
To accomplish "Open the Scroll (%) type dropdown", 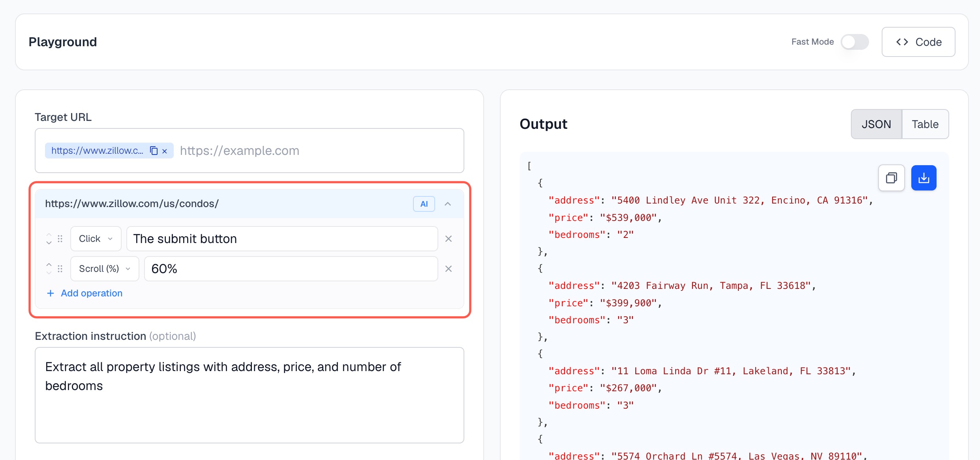I will point(105,269).
